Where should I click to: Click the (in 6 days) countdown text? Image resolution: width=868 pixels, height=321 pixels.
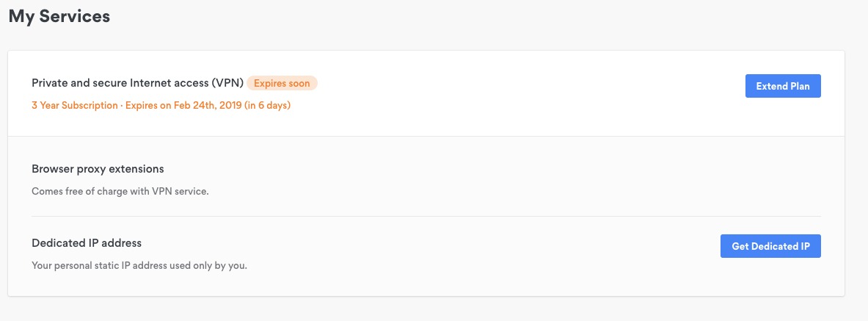point(268,105)
